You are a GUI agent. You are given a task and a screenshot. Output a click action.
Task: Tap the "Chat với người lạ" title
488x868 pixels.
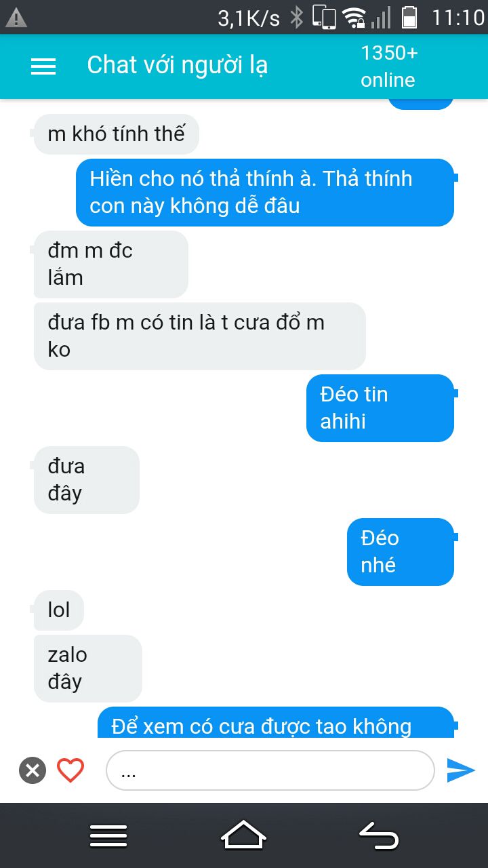click(177, 65)
